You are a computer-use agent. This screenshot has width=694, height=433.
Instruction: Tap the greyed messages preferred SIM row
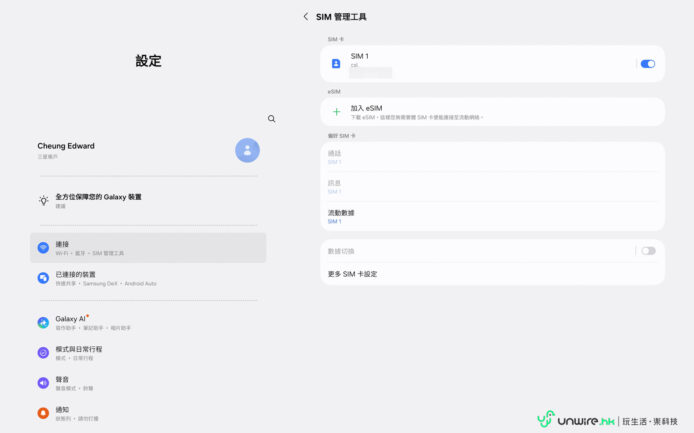(493, 187)
